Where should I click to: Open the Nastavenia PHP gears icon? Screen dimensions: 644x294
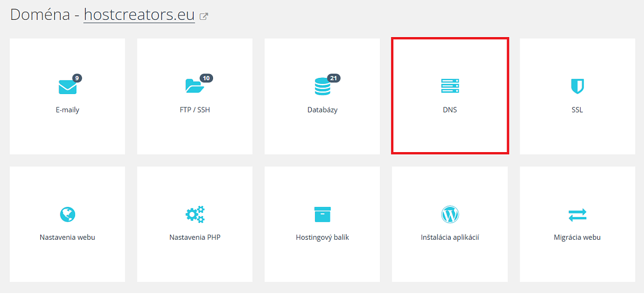tap(195, 214)
